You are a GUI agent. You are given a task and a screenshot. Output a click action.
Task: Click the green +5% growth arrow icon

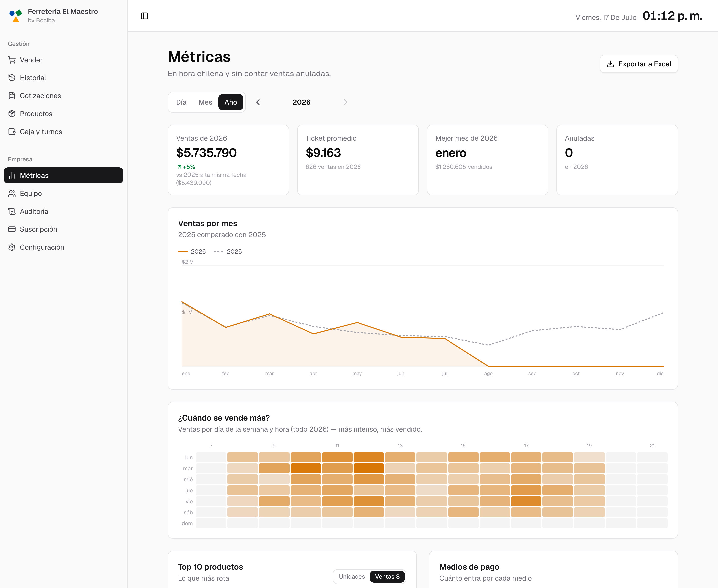coord(179,167)
